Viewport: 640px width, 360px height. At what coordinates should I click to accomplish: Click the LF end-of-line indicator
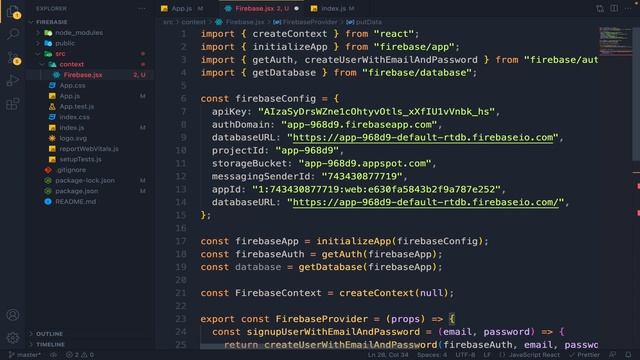(487, 355)
